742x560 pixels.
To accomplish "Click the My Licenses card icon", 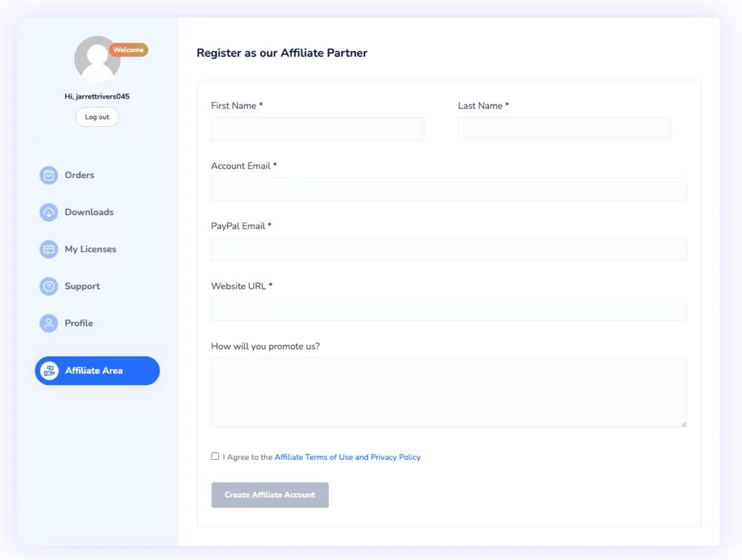I will pyautogui.click(x=47, y=249).
